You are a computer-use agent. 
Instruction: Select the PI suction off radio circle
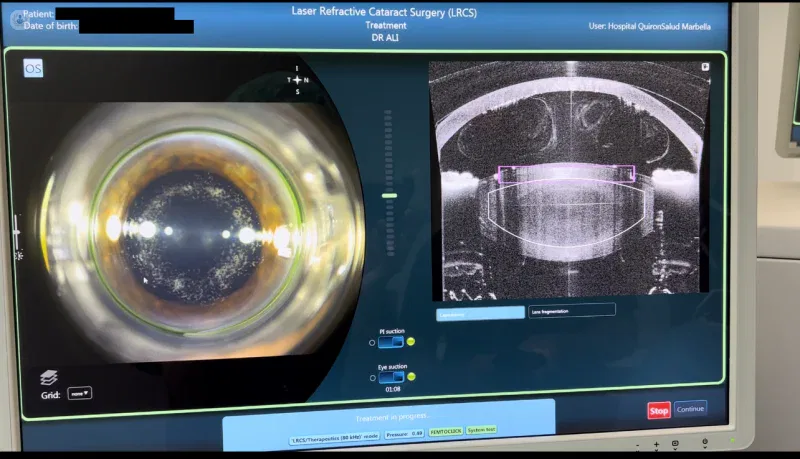[372, 343]
